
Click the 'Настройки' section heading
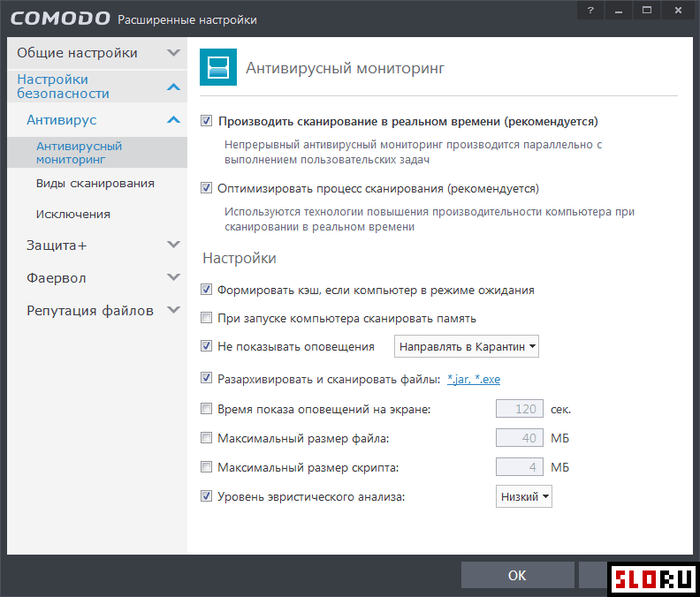pyautogui.click(x=240, y=258)
